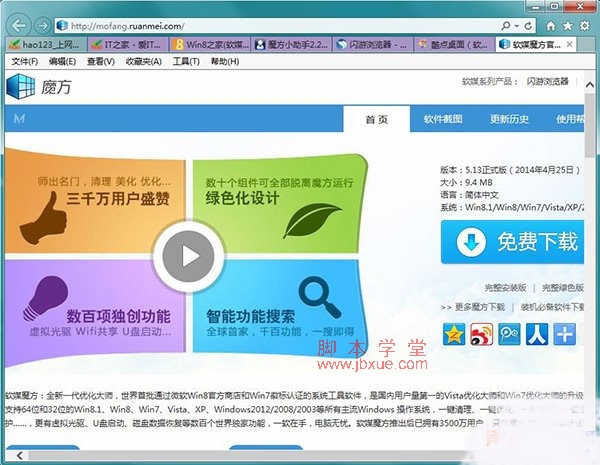Go to browser home page icon
Screen dimensions: 600x465
[x=551, y=26]
